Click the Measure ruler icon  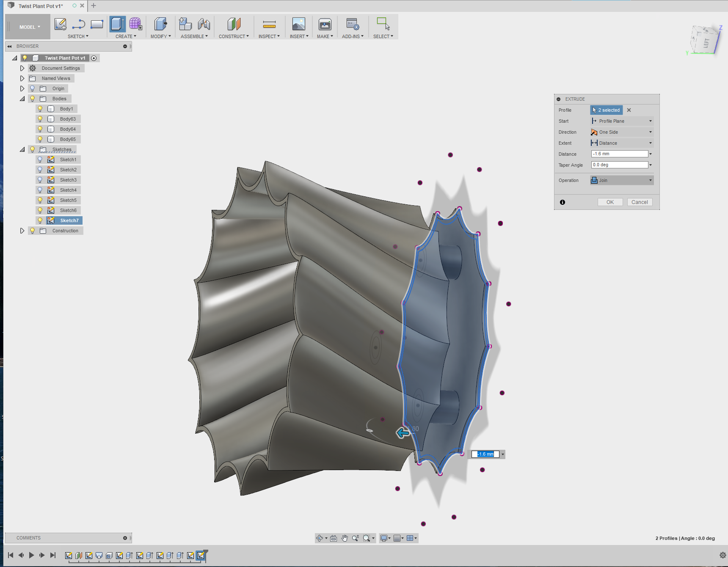(269, 24)
